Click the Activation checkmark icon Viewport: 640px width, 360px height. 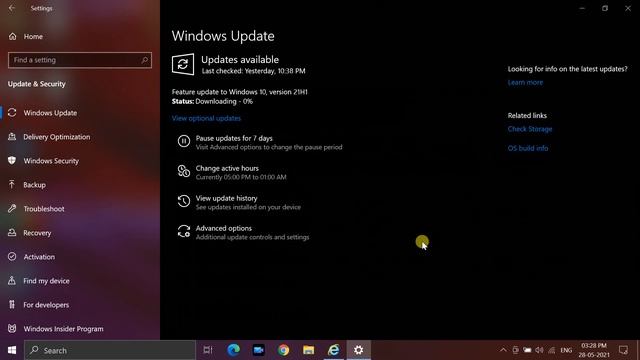[12, 257]
